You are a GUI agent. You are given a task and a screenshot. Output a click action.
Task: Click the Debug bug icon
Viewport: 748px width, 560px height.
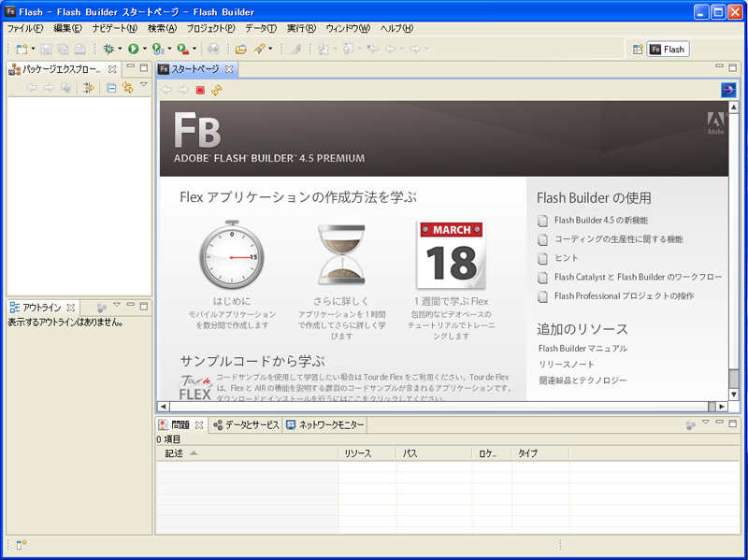(108, 49)
